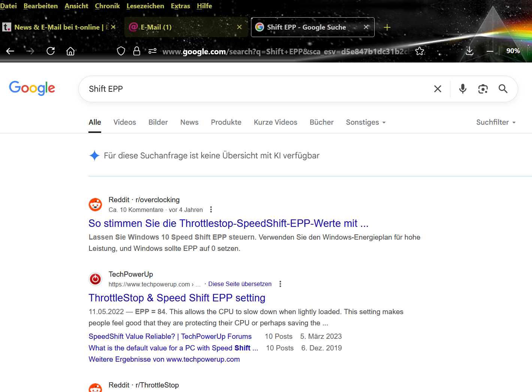Switch to Bücher results
Image resolution: width=532 pixels, height=392 pixels.
click(321, 122)
